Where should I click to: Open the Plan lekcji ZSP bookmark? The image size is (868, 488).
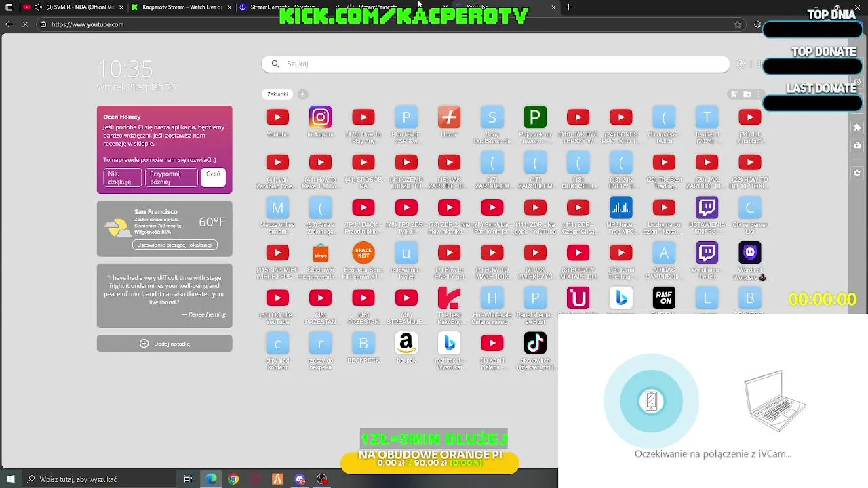[406, 117]
